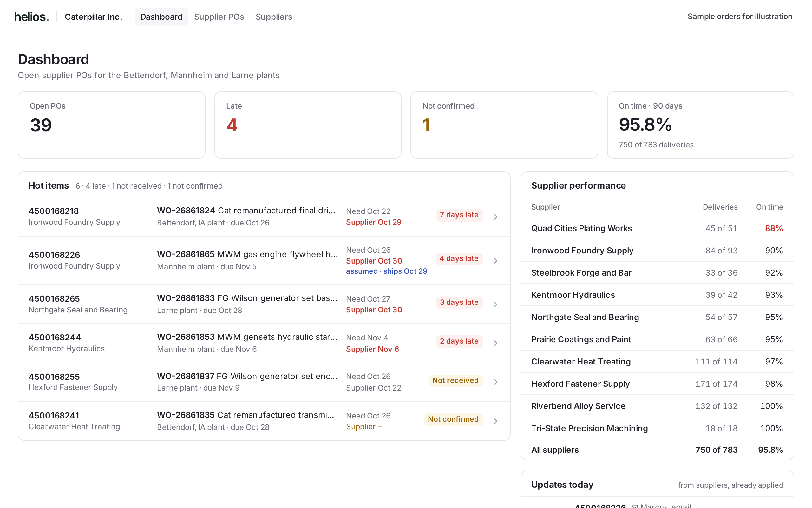Click the On time column header
812x508 pixels.
point(769,207)
